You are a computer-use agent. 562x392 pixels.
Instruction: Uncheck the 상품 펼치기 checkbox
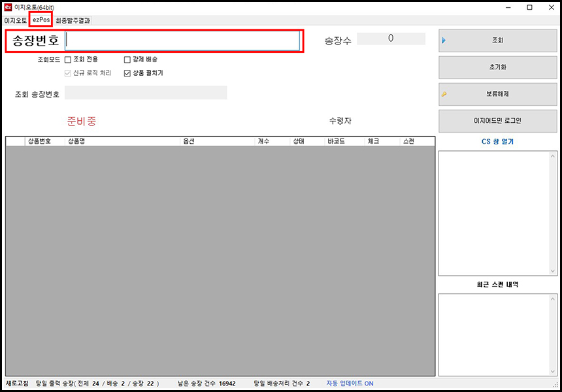tap(127, 73)
